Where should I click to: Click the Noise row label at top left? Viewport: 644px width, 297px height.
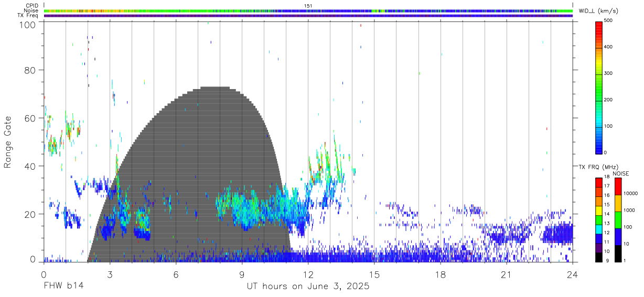[31, 10]
